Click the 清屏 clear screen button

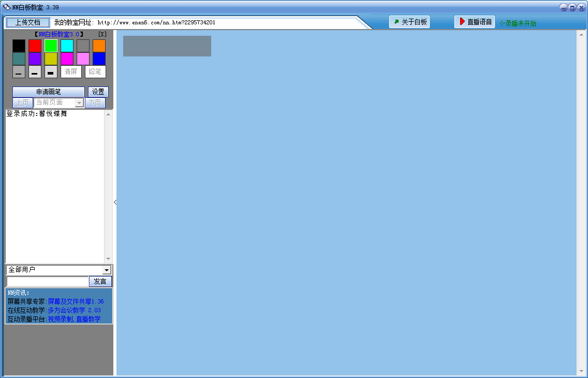[71, 71]
